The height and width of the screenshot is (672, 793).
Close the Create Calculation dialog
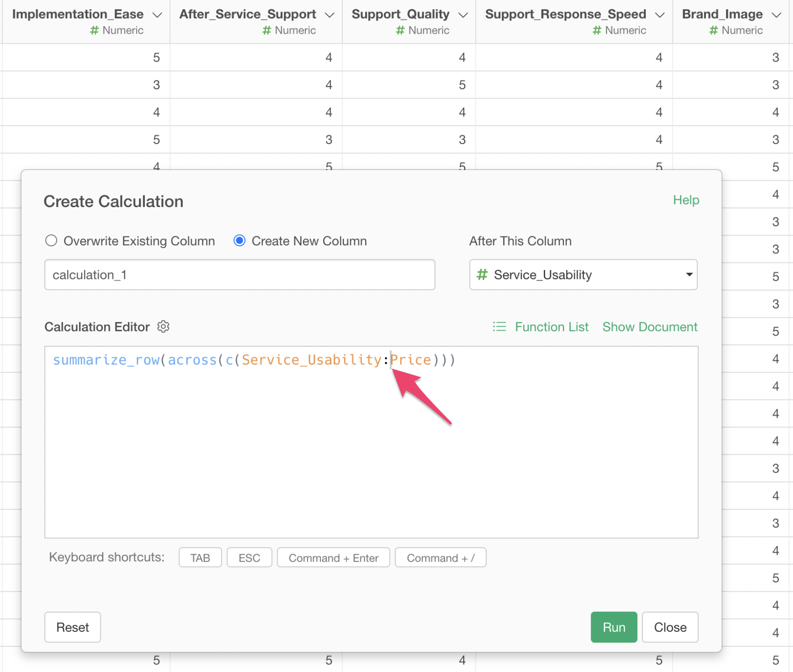tap(670, 627)
